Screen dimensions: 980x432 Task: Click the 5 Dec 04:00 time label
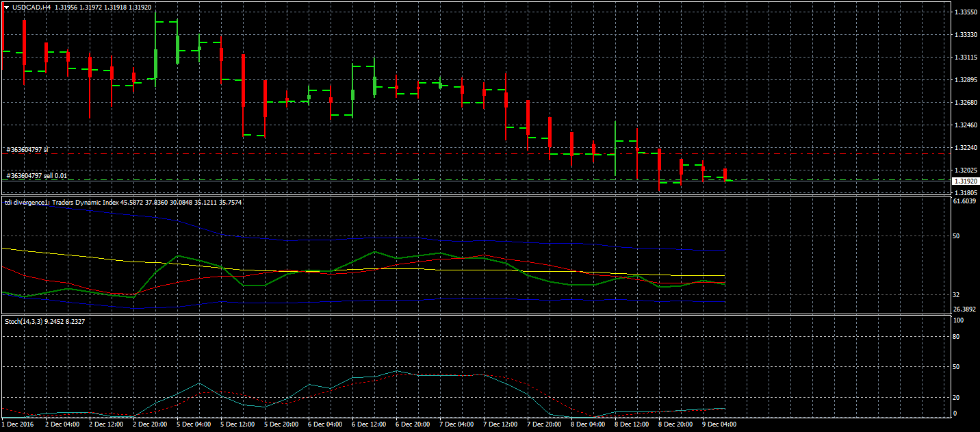click(x=194, y=424)
